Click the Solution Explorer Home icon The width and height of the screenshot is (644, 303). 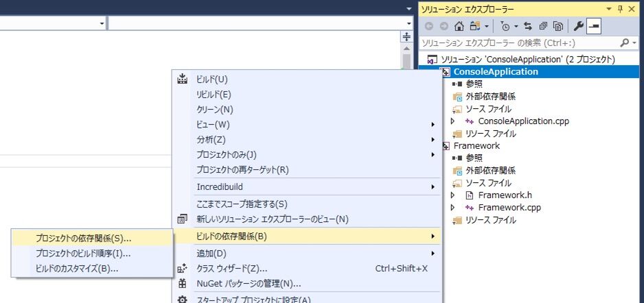459,26
